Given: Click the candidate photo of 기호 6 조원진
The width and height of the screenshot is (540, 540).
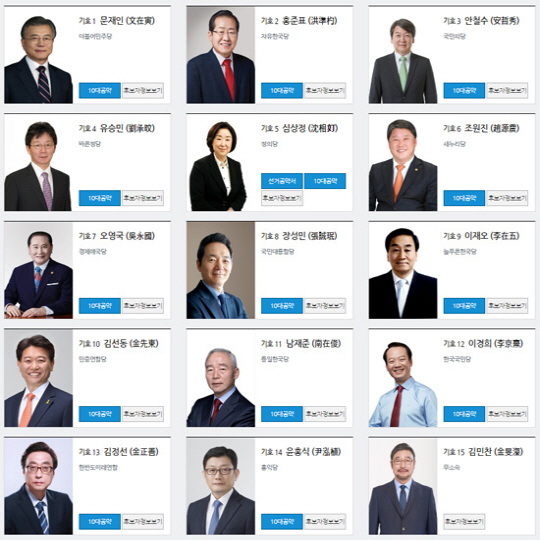Looking at the screenshot, I should [403, 163].
